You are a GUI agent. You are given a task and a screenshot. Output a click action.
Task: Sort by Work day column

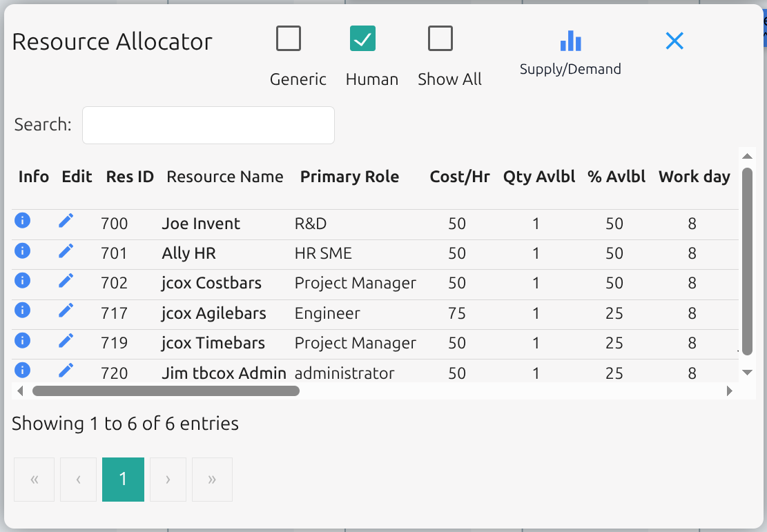(695, 177)
